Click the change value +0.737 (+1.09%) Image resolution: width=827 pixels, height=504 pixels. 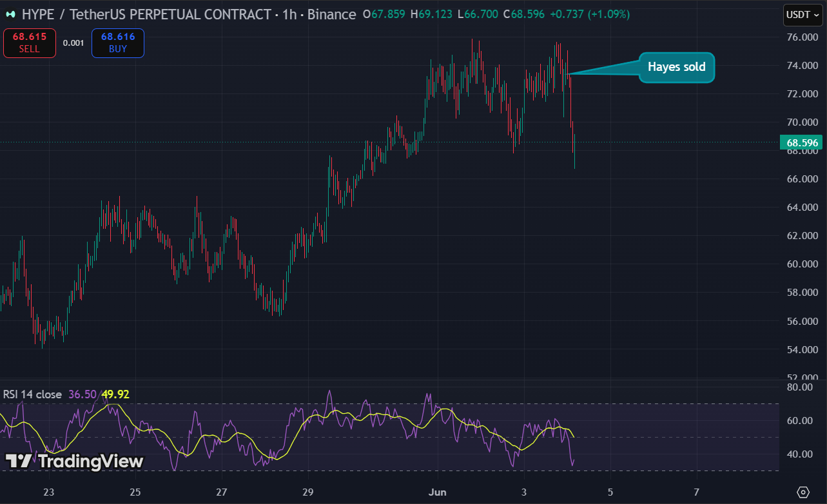tap(590, 14)
